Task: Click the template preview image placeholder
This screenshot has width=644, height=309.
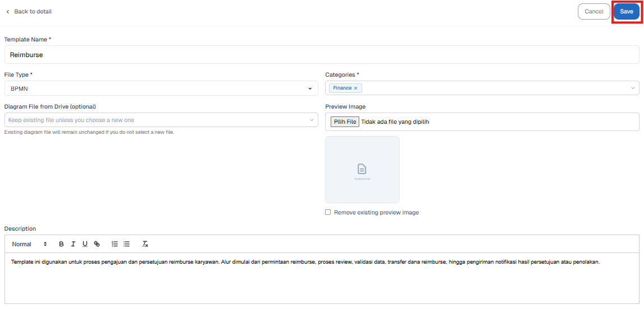Action: pos(362,170)
